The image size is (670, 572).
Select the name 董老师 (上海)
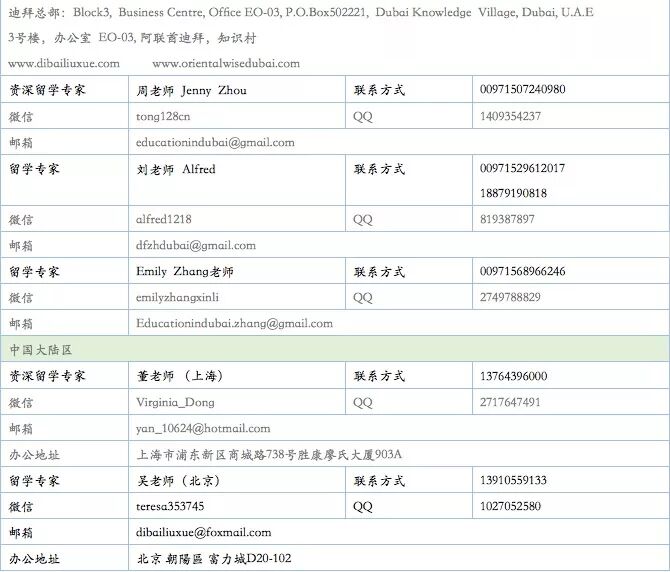pos(180,376)
